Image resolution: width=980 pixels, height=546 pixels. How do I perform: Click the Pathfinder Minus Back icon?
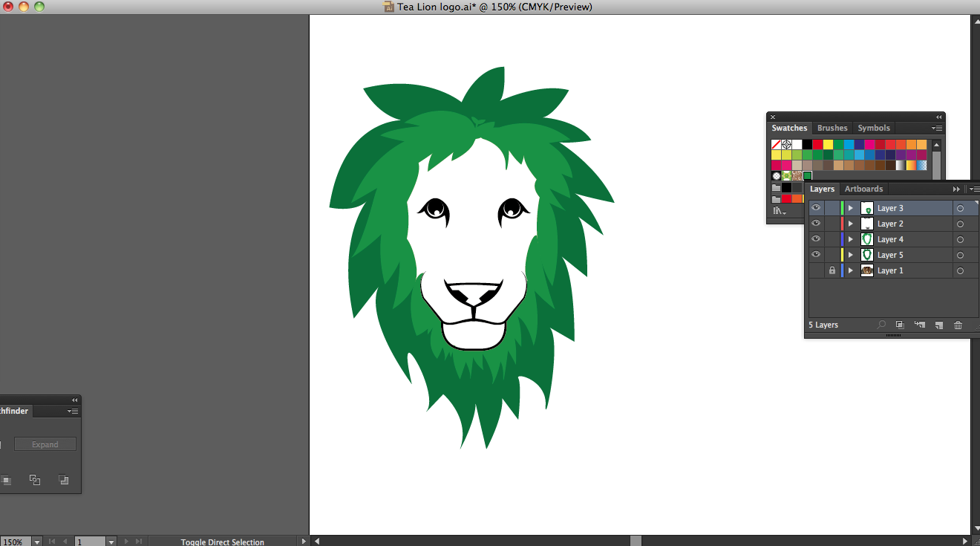point(63,480)
